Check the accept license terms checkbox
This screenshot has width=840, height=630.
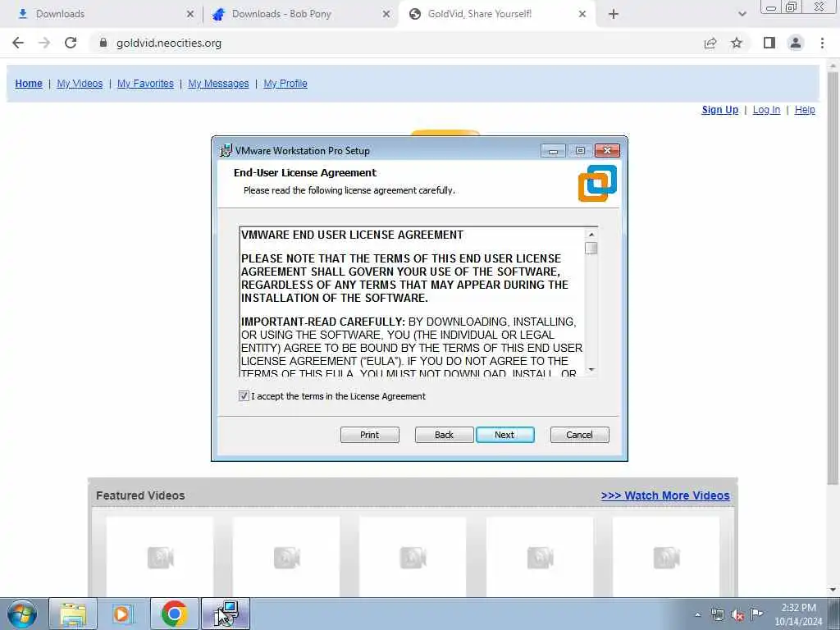244,396
